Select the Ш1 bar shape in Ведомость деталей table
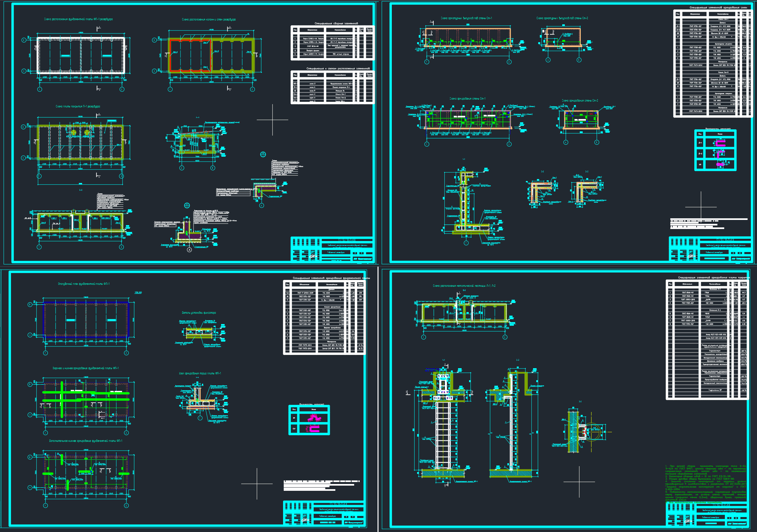This screenshot has height=532, width=757. [x=720, y=164]
